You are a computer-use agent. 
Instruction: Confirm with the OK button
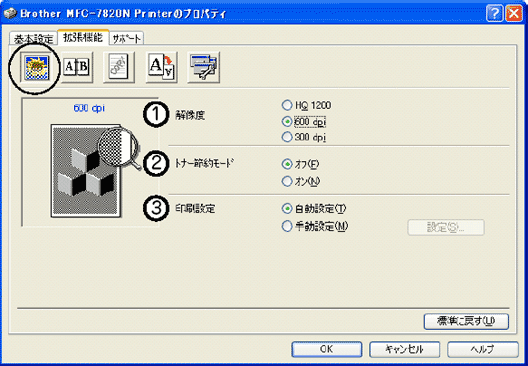327,349
